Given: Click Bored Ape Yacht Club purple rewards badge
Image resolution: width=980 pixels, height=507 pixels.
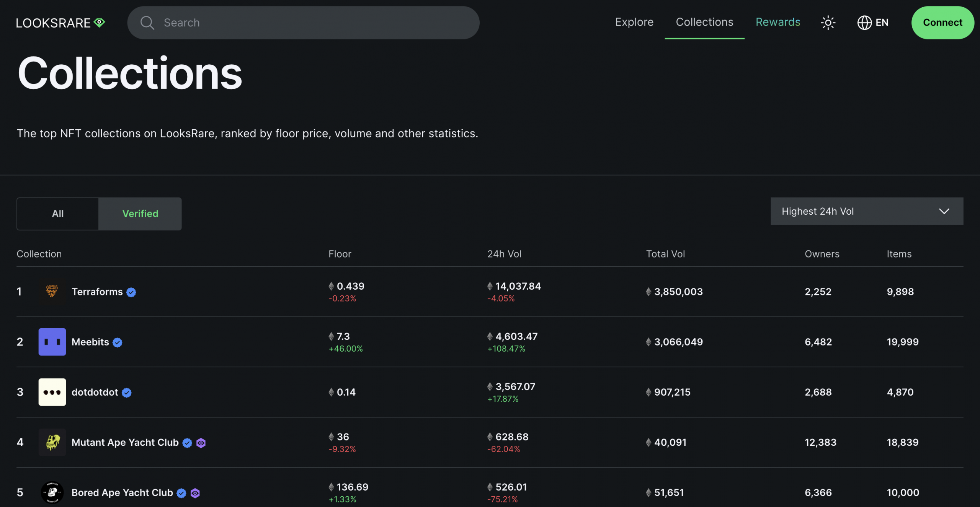Looking at the screenshot, I should 195,492.
